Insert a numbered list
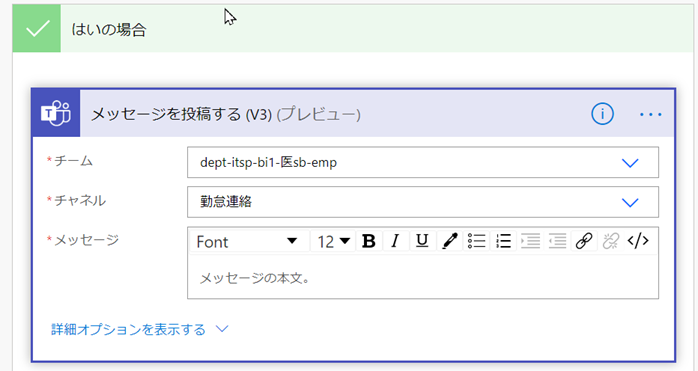 tap(503, 241)
